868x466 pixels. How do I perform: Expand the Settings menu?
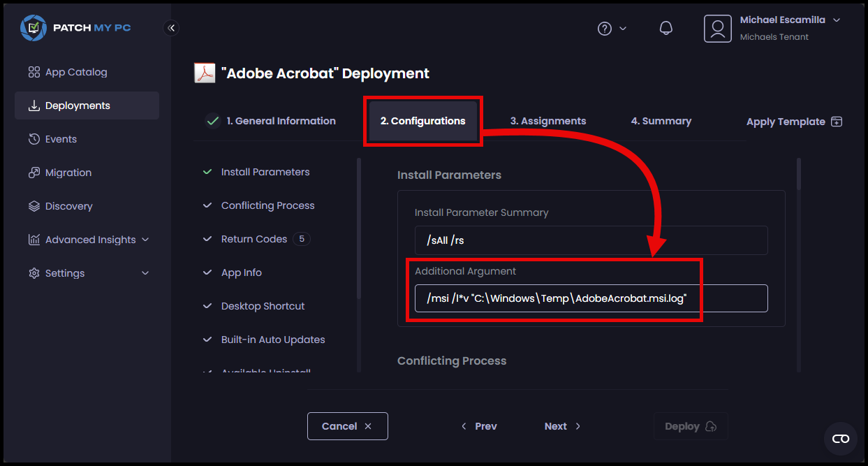click(64, 272)
